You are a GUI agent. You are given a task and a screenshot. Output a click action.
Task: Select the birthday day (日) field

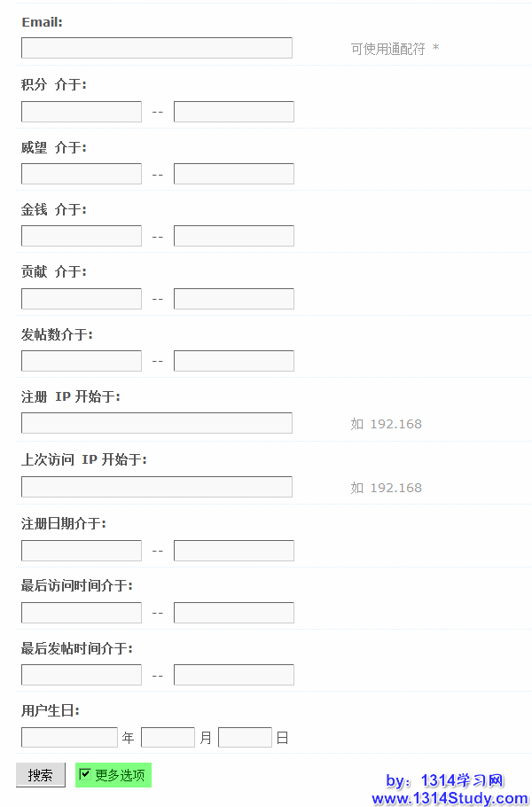click(245, 737)
